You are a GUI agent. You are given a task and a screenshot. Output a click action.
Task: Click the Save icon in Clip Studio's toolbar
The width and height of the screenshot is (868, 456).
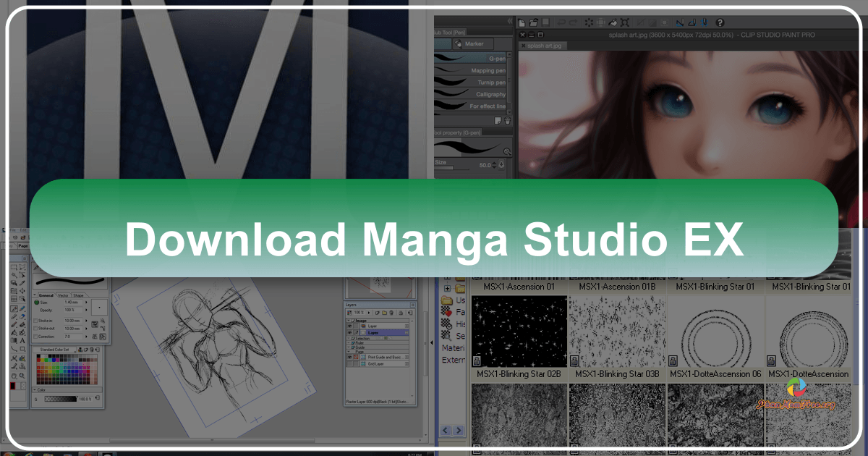(x=545, y=23)
